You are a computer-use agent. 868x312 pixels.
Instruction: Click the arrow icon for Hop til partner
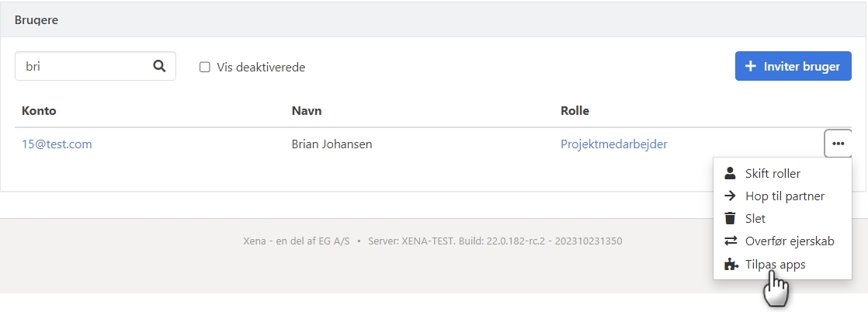pyautogui.click(x=730, y=196)
